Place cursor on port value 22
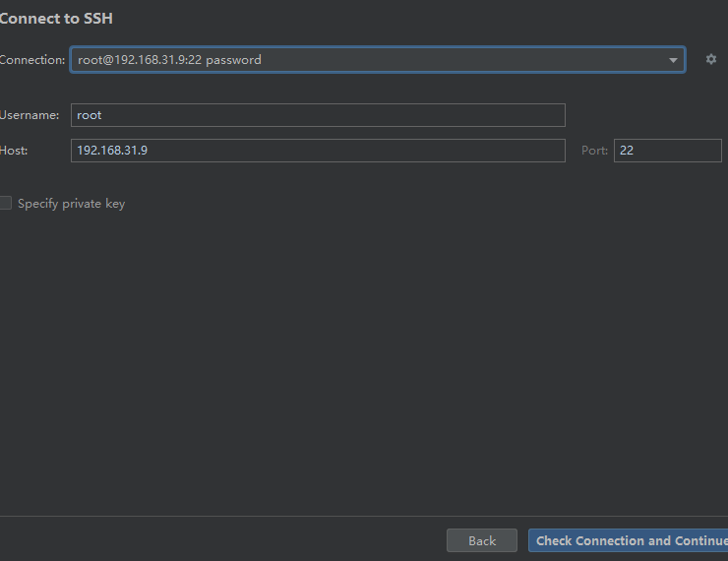728x561 pixels. pos(627,151)
